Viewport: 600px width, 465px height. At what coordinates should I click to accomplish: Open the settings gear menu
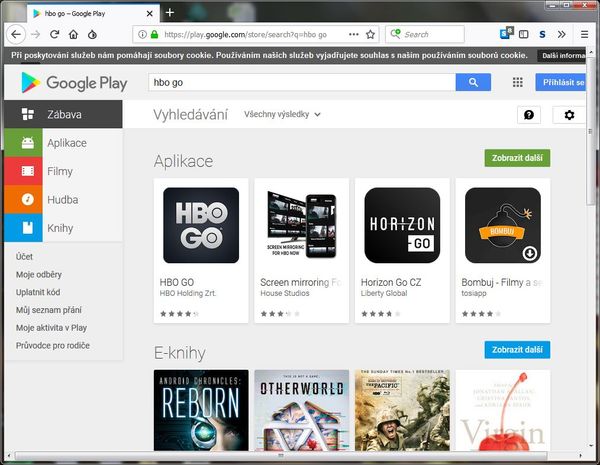[569, 115]
